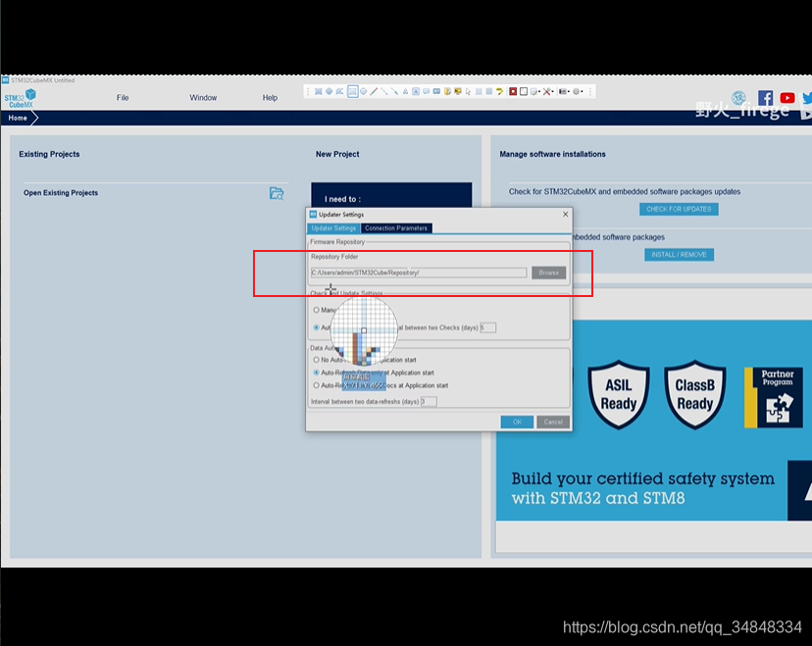Click the ClassB Ready shield in banner
The width and height of the screenshot is (812, 646).
click(x=695, y=394)
